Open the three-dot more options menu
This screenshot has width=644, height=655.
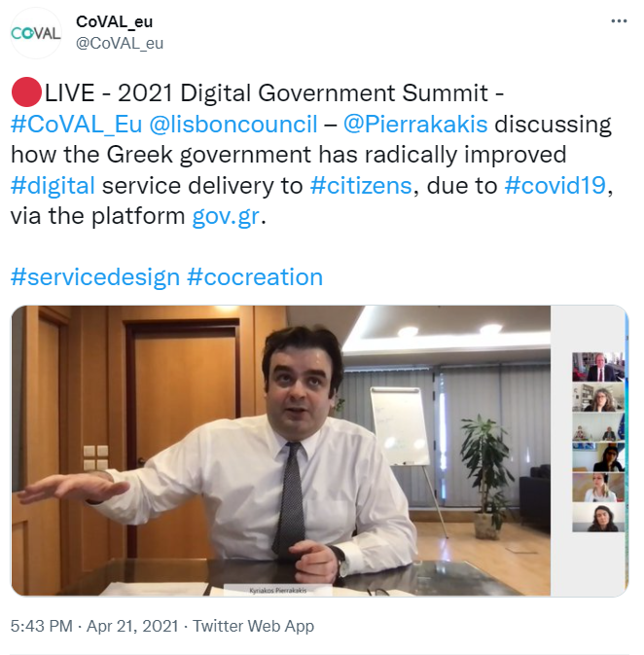[619, 20]
